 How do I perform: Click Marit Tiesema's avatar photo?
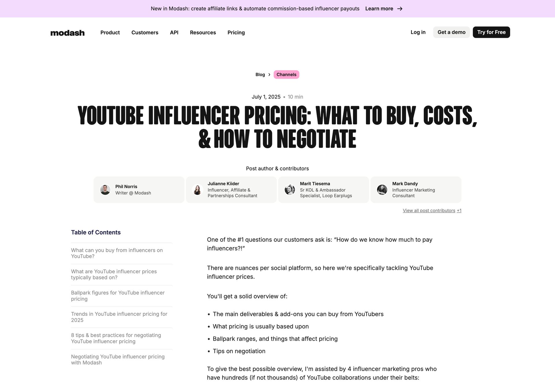(290, 190)
